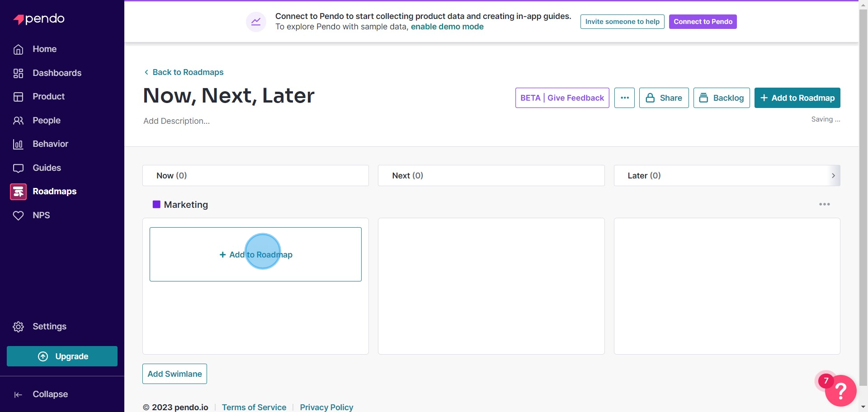The width and height of the screenshot is (868, 412).
Task: Click the Behavior bar chart icon
Action: [x=18, y=144]
